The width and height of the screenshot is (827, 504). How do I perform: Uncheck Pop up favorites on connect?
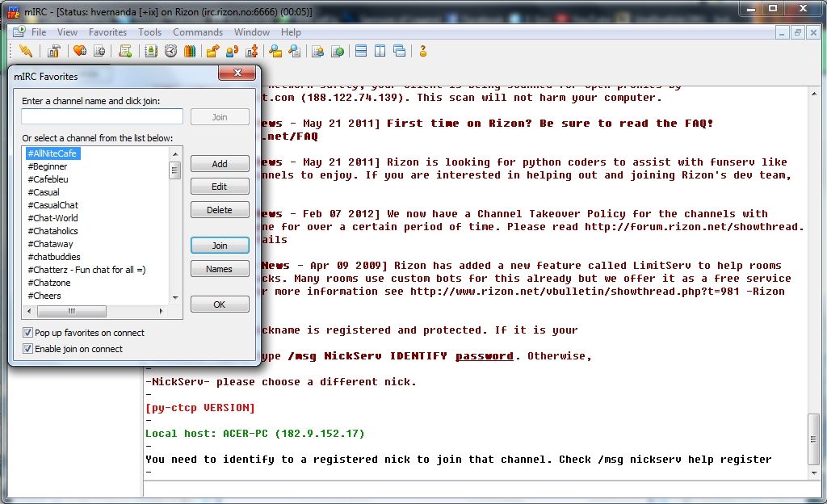tap(28, 333)
